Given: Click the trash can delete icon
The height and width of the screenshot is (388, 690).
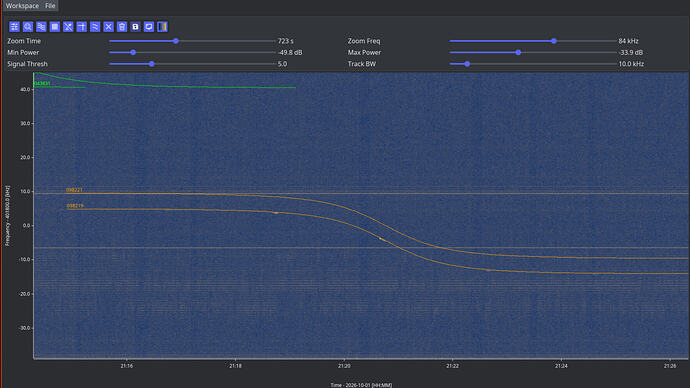Looking at the screenshot, I should 122,27.
